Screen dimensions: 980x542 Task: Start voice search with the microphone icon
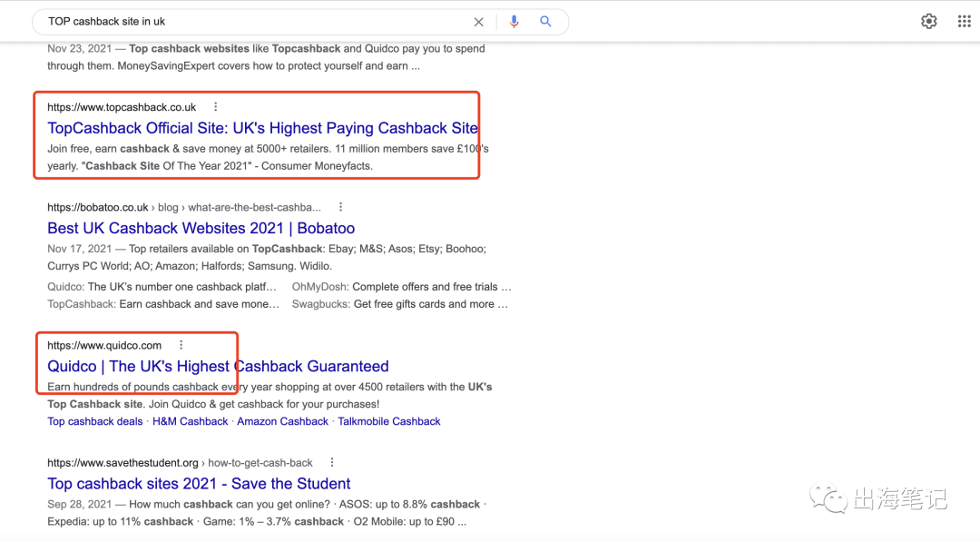[x=514, y=22]
